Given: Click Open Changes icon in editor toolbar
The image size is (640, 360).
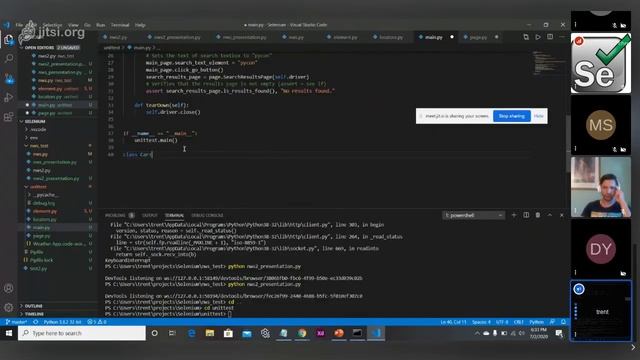Looking at the screenshot, I should 526,37.
